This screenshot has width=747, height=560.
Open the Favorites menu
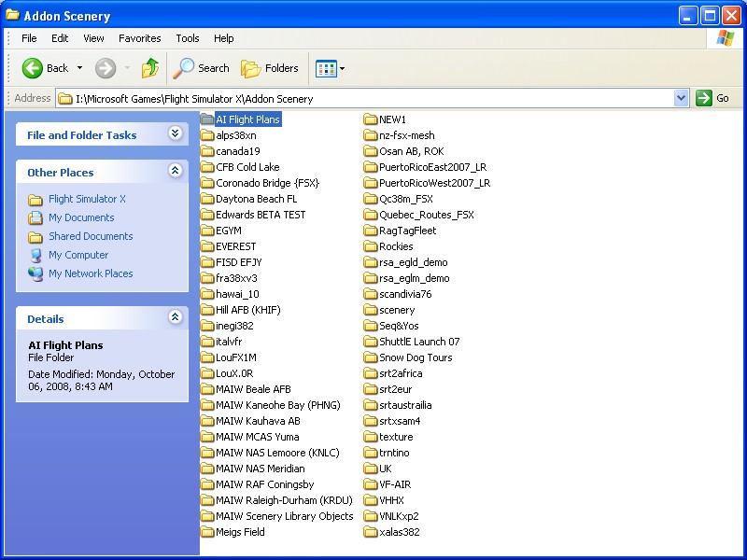coord(139,38)
